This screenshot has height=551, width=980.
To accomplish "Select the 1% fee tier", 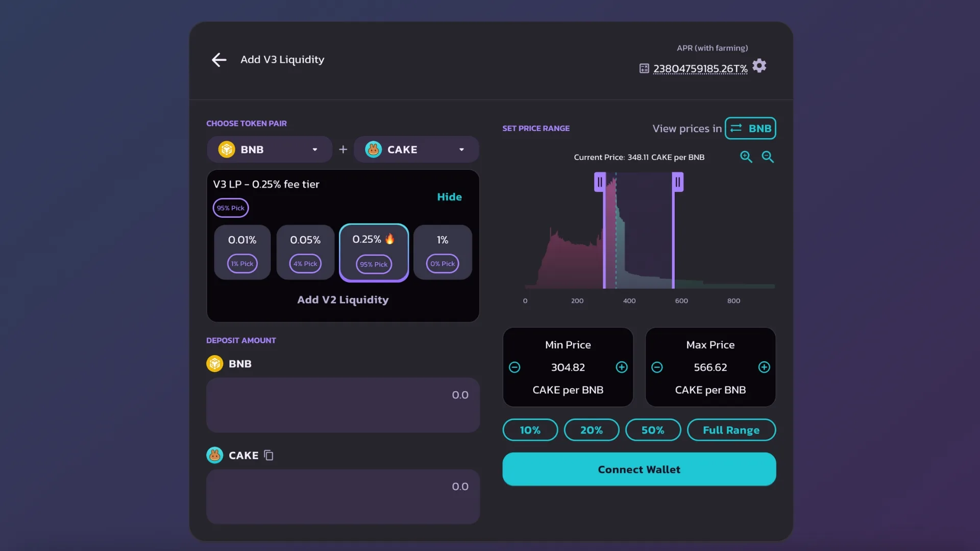I will pyautogui.click(x=442, y=252).
